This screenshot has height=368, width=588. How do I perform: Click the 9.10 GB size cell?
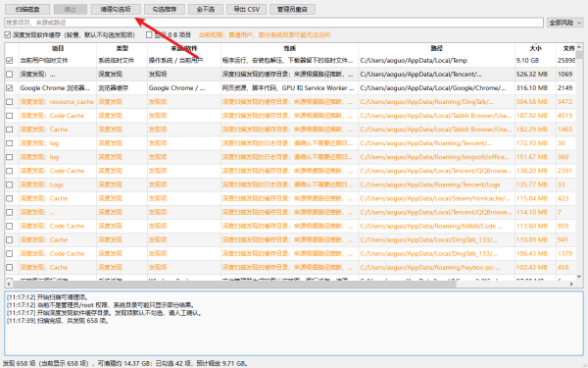pos(527,61)
